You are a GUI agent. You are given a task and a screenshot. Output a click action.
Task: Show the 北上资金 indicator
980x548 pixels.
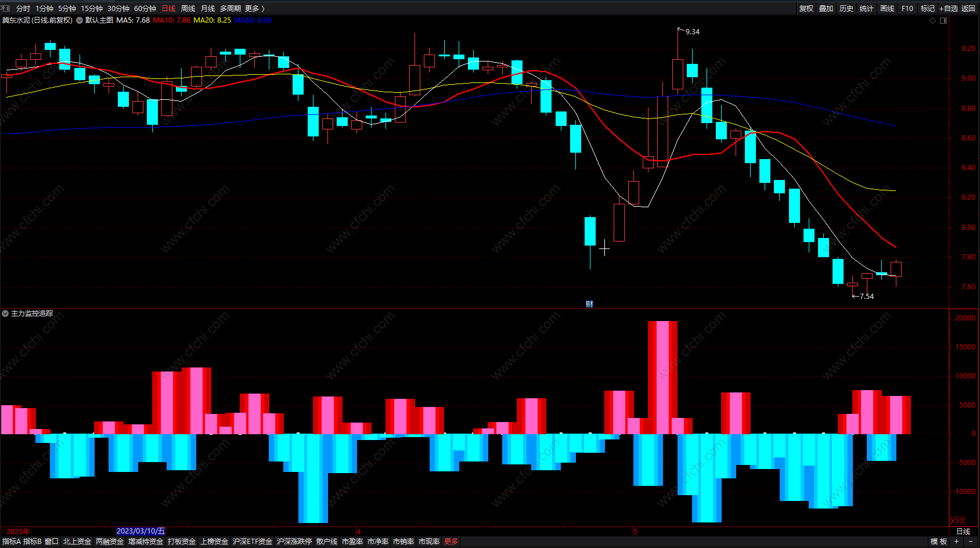(77, 542)
